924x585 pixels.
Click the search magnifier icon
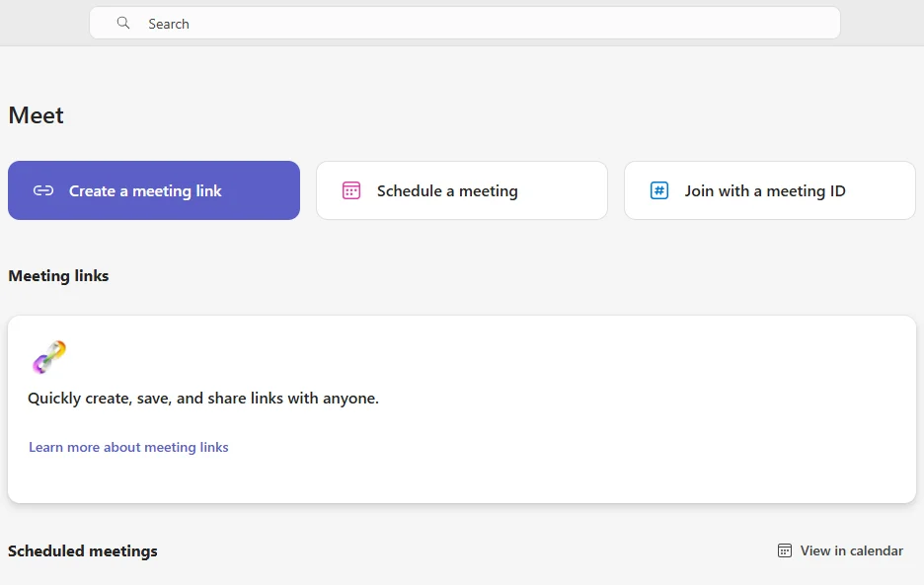(122, 22)
